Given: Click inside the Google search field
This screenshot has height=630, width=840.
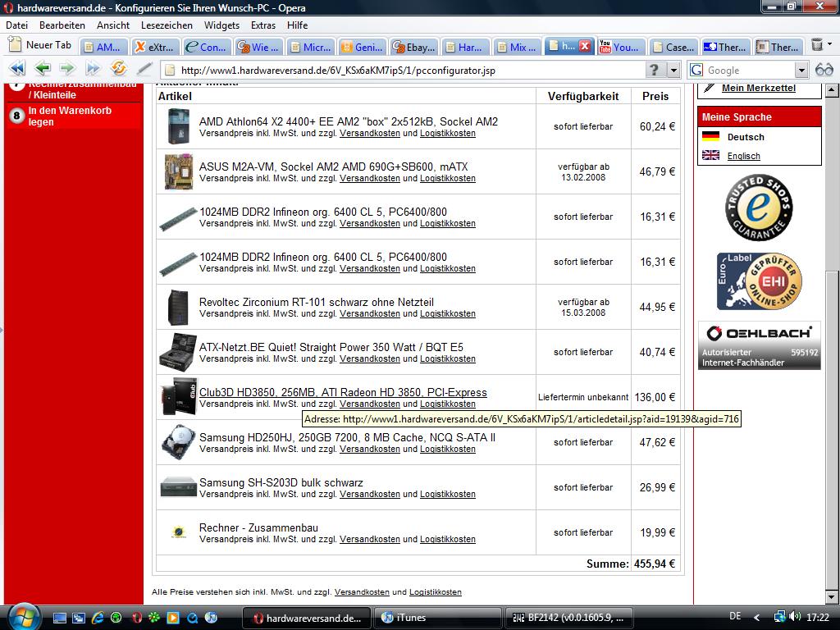Looking at the screenshot, I should 750,71.
